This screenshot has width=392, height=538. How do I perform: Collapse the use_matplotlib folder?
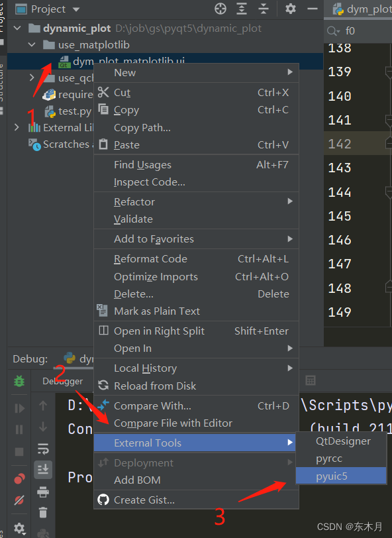click(32, 44)
